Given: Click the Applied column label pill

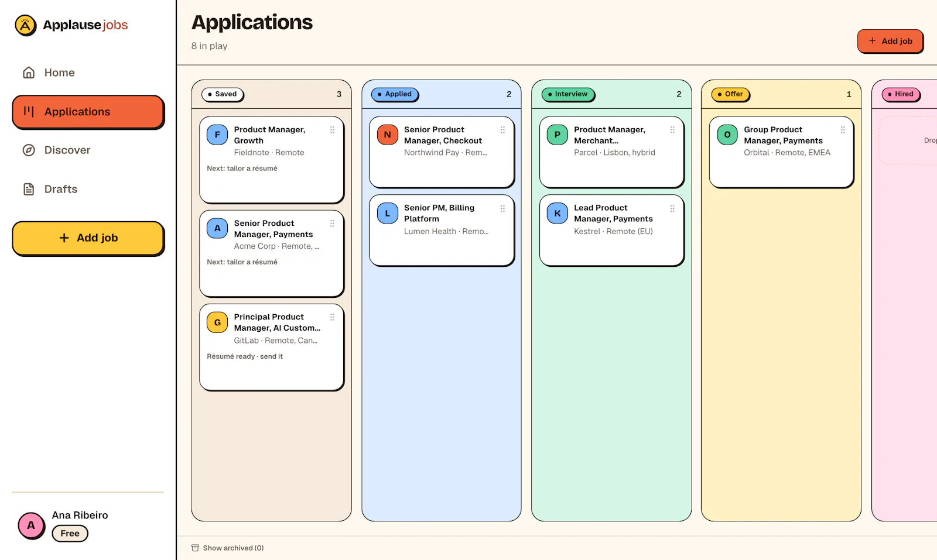Looking at the screenshot, I should coord(395,94).
